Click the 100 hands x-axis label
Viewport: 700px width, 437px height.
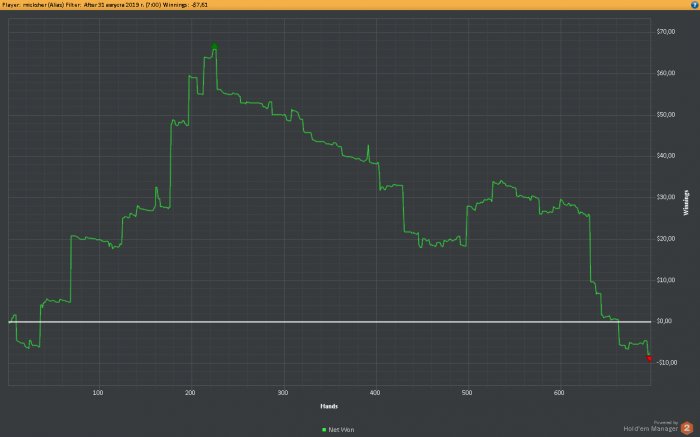(98, 393)
